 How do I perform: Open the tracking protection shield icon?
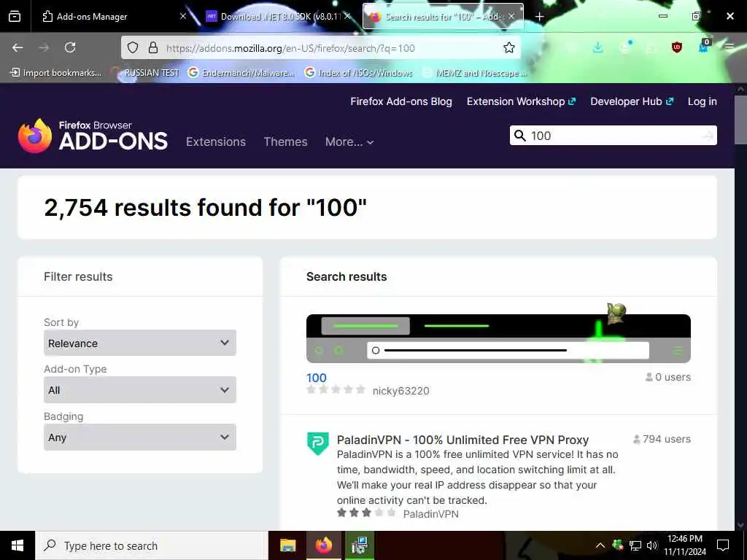133,47
